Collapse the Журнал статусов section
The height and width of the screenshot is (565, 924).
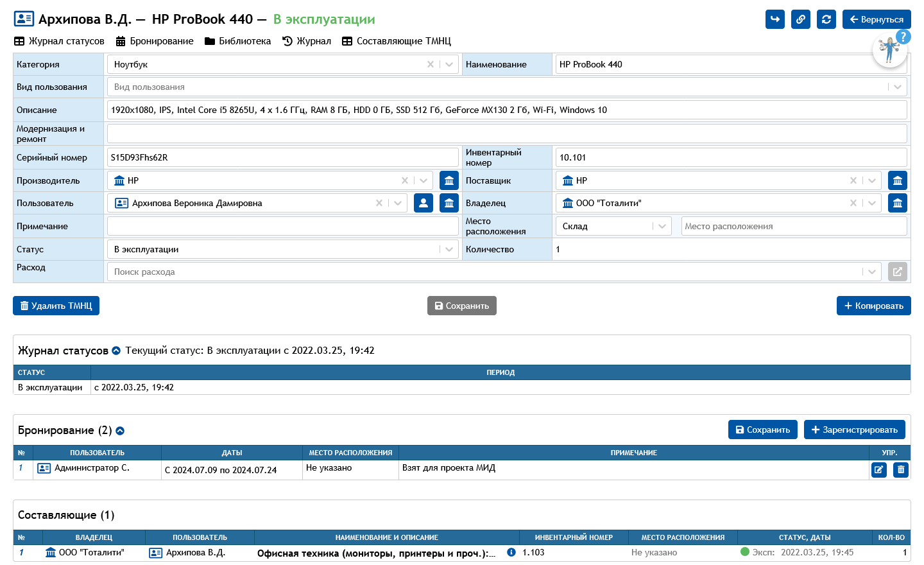[116, 351]
